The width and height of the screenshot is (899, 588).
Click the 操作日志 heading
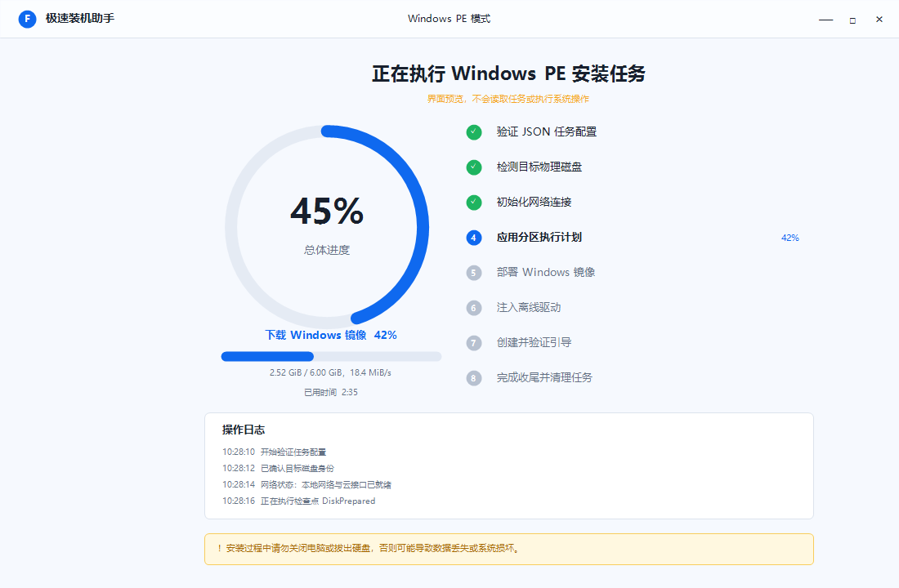(x=244, y=430)
